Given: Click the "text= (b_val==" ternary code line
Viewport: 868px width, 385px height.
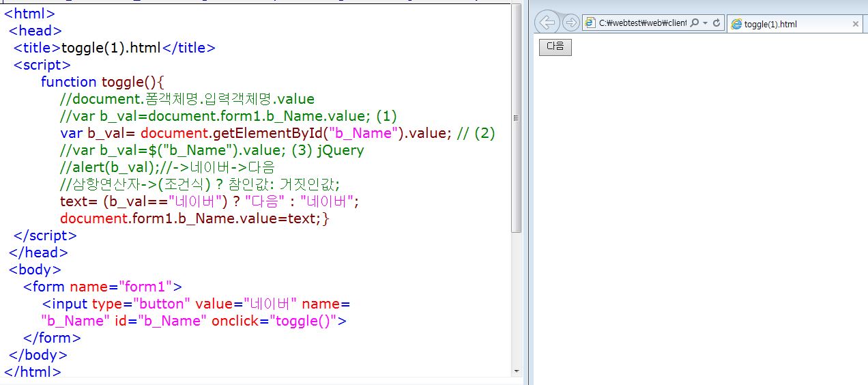Looking at the screenshot, I should click(x=209, y=201).
